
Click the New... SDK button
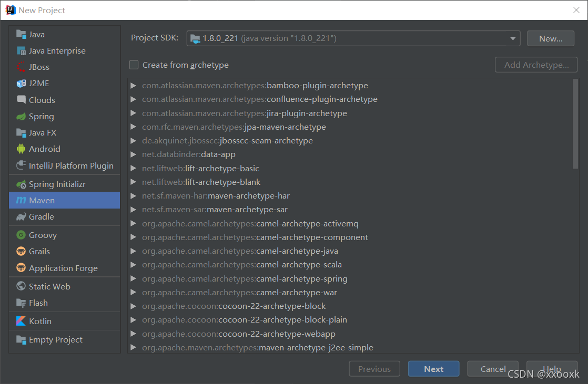[551, 38]
